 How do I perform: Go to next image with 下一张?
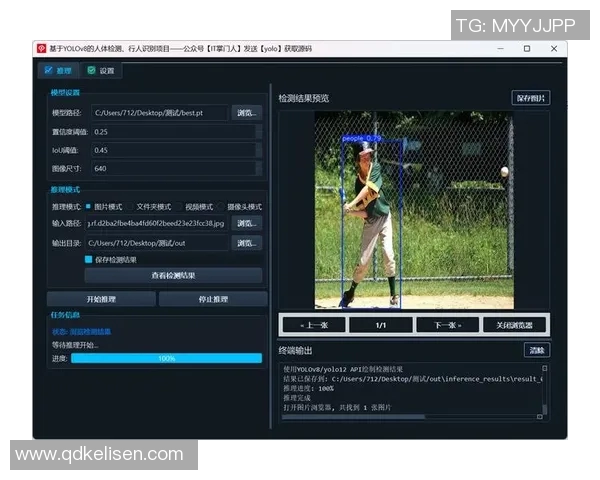pos(440,325)
